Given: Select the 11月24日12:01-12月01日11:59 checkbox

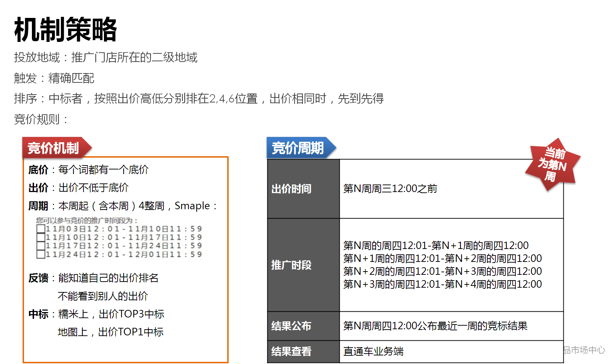Looking at the screenshot, I should [x=41, y=254].
